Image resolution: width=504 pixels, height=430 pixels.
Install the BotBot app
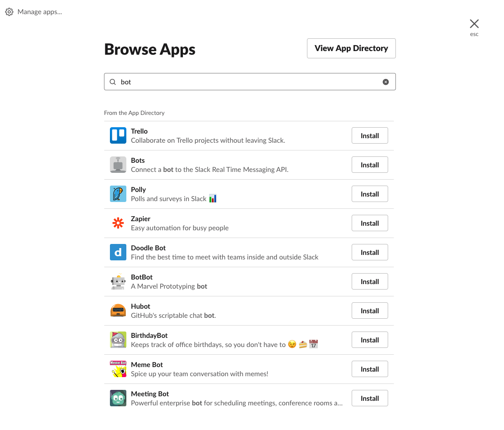pos(369,282)
